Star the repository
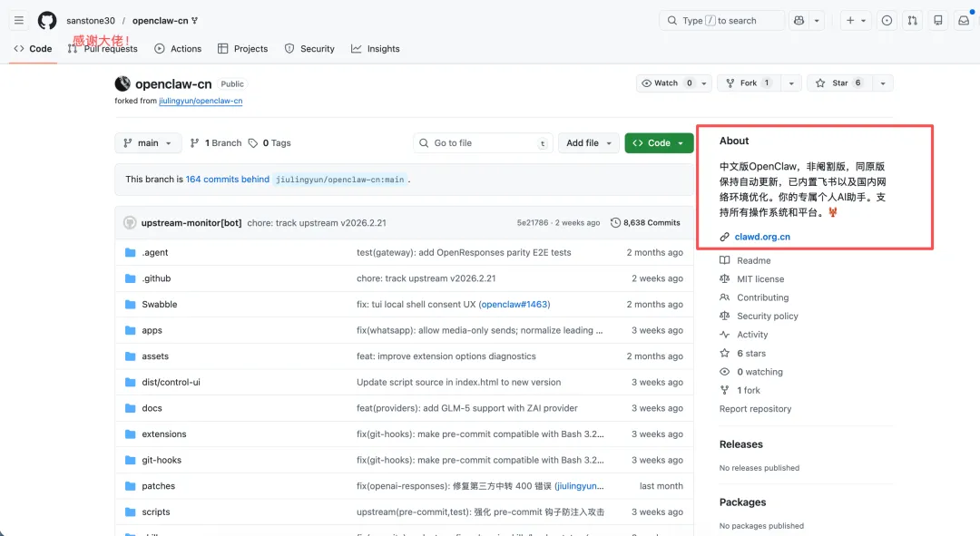Viewport: 980px width, 536px height. [x=839, y=83]
